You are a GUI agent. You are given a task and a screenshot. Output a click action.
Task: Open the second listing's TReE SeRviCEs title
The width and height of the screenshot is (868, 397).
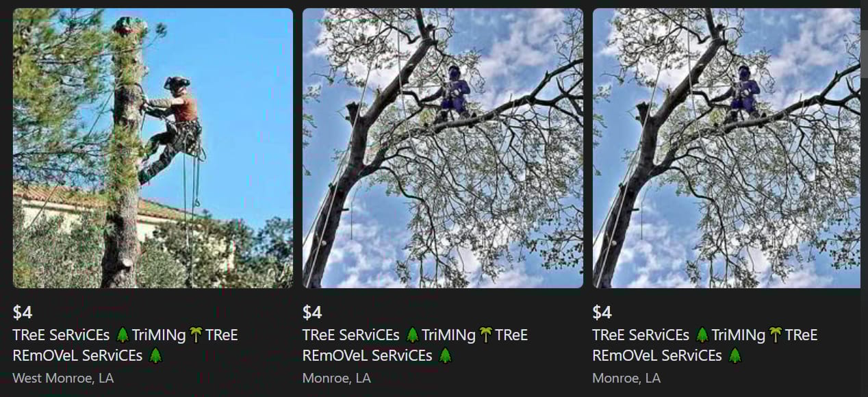(415, 345)
